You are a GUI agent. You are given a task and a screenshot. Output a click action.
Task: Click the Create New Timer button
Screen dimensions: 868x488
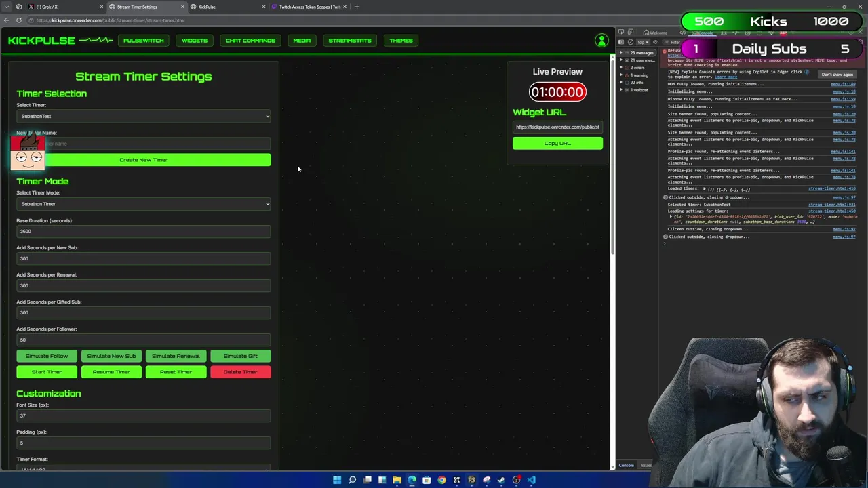tap(143, 160)
